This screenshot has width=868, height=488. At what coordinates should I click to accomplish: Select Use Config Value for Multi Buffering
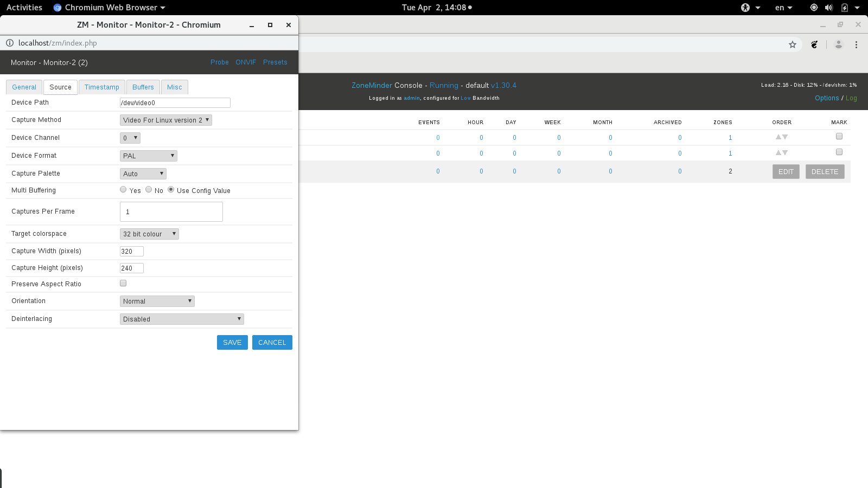pyautogui.click(x=171, y=189)
